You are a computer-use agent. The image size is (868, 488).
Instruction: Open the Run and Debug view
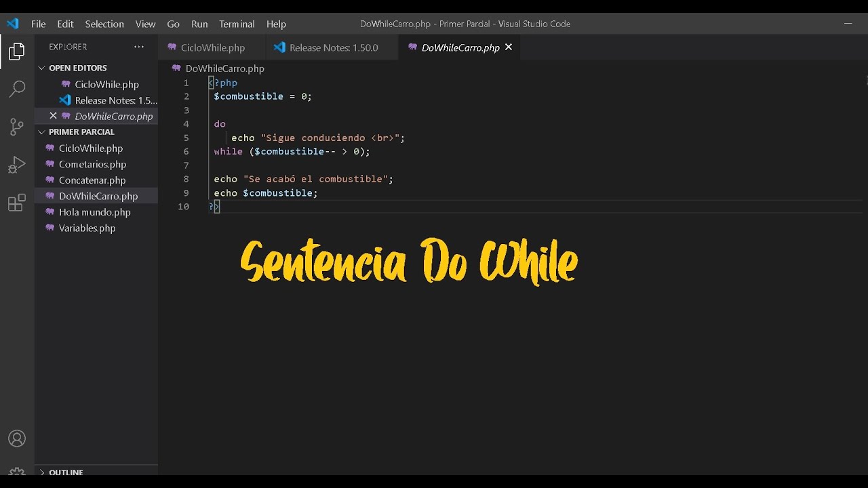click(x=17, y=165)
